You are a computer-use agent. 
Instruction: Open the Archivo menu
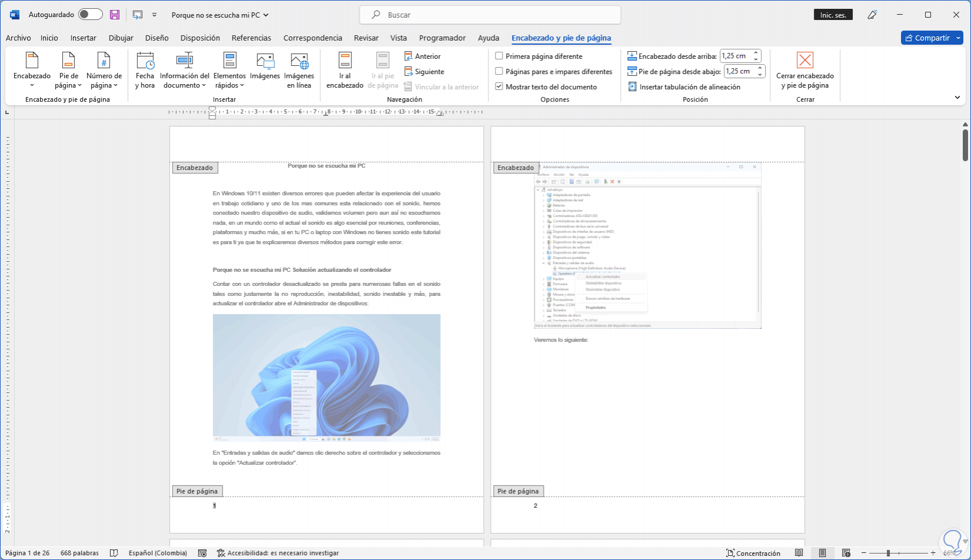click(x=18, y=38)
